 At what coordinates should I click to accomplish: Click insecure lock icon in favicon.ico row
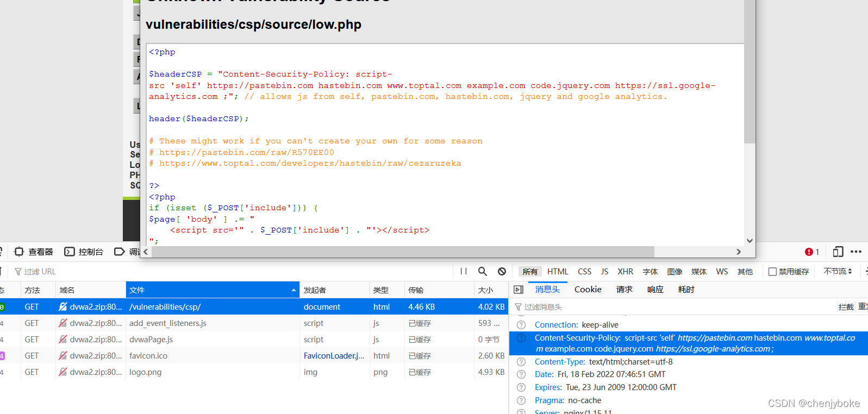[63, 355]
